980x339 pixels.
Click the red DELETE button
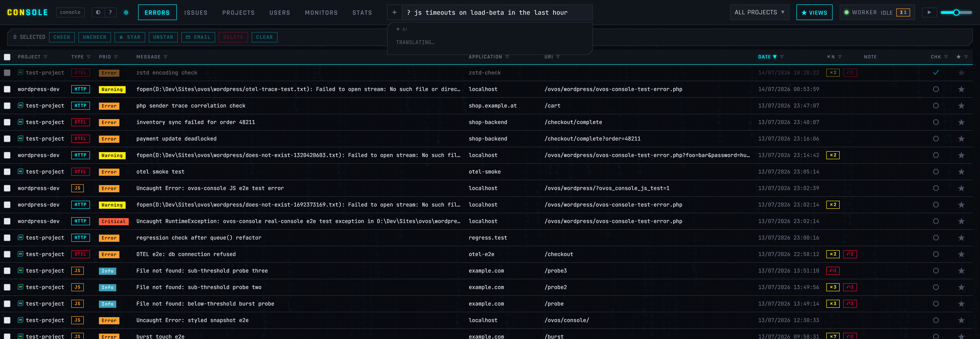coord(233,37)
